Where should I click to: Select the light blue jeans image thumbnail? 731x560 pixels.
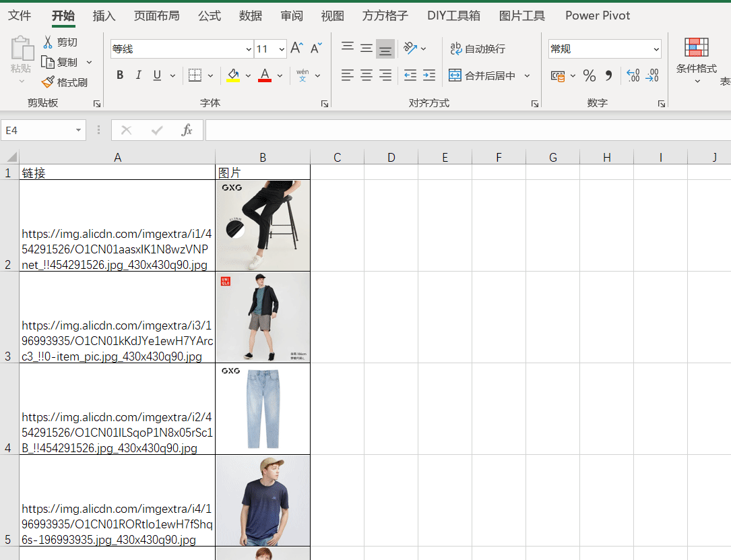point(263,409)
